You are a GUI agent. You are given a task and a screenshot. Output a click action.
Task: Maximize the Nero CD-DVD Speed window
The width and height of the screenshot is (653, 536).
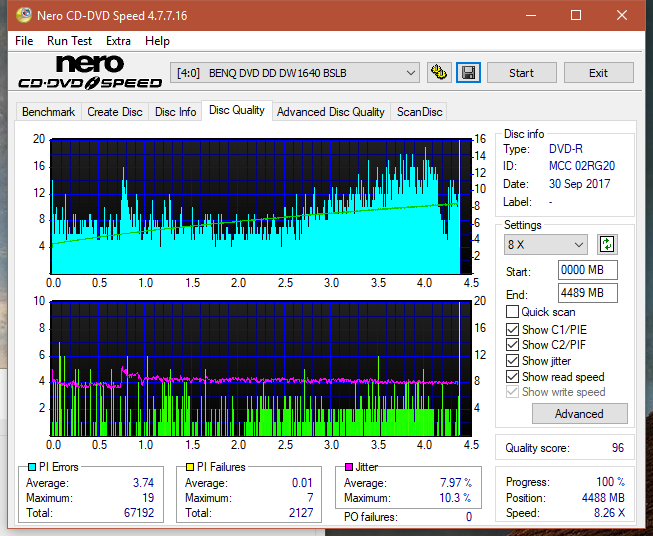pos(576,15)
